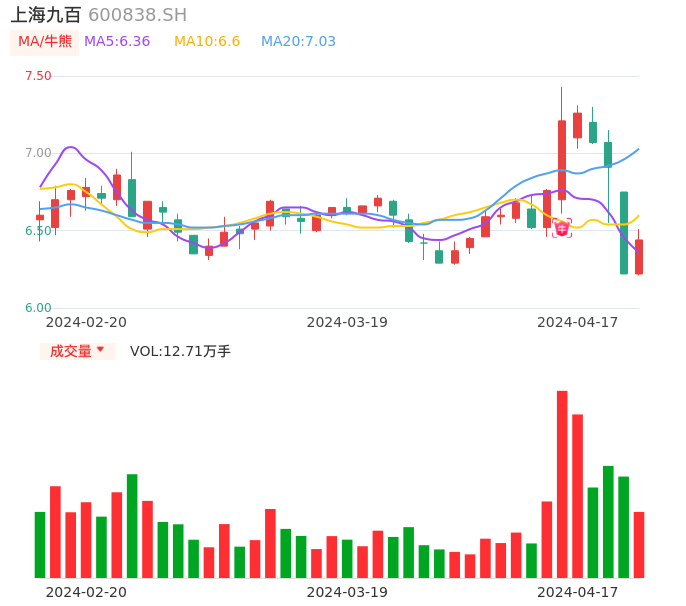Click the stock code 600838.SH
686x606 pixels.
click(x=137, y=15)
